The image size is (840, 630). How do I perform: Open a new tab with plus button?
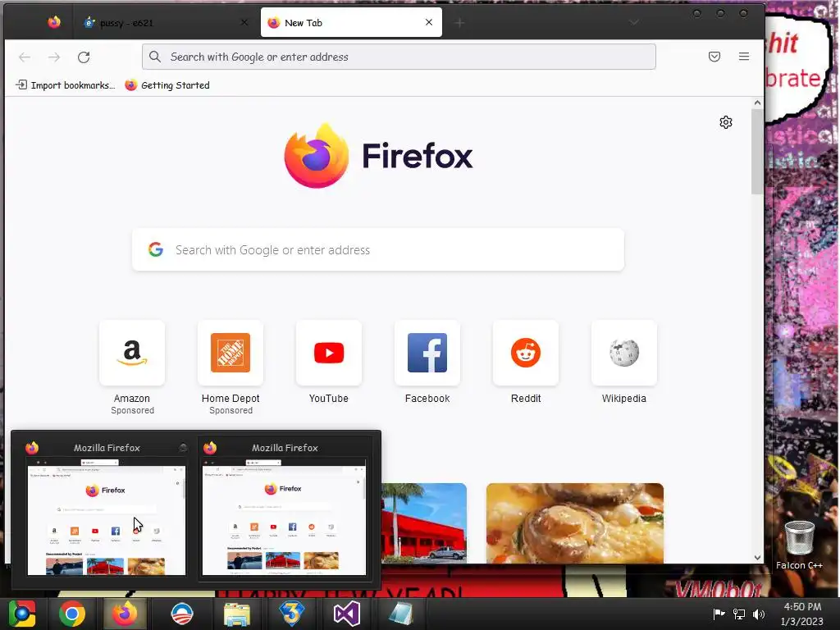pos(459,22)
